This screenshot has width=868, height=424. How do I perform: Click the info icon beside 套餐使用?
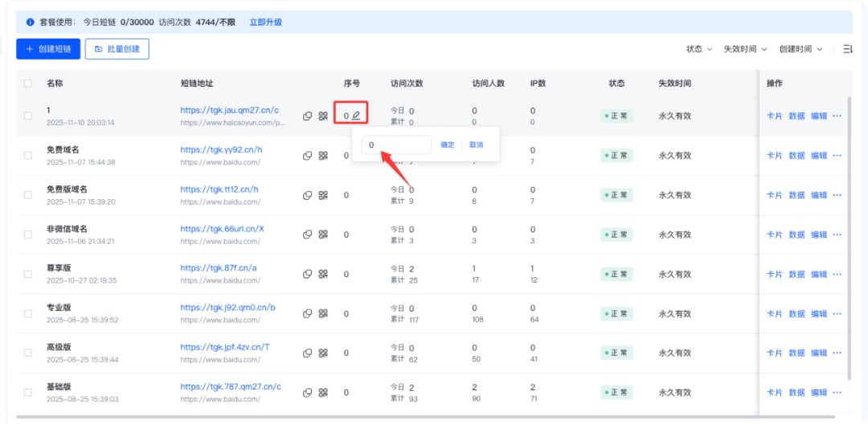coord(31,22)
